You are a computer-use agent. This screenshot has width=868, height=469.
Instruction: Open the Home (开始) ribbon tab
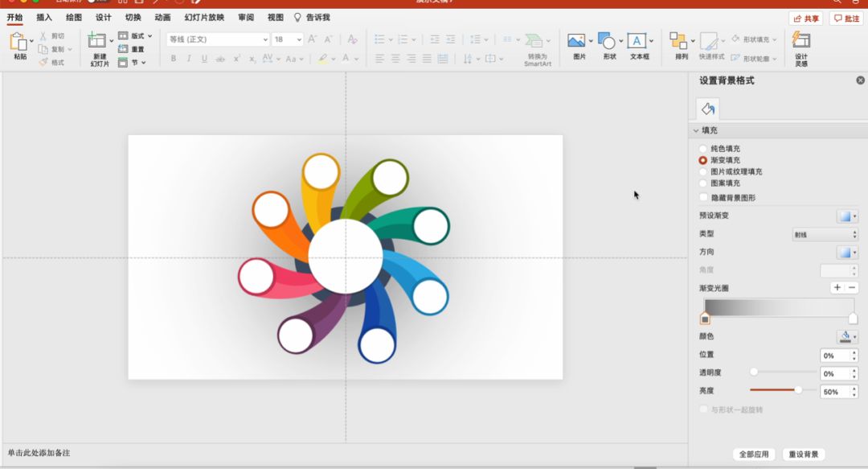click(15, 17)
